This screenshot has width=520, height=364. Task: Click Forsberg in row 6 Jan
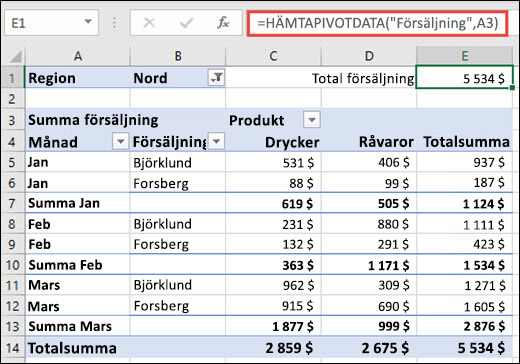click(x=178, y=183)
